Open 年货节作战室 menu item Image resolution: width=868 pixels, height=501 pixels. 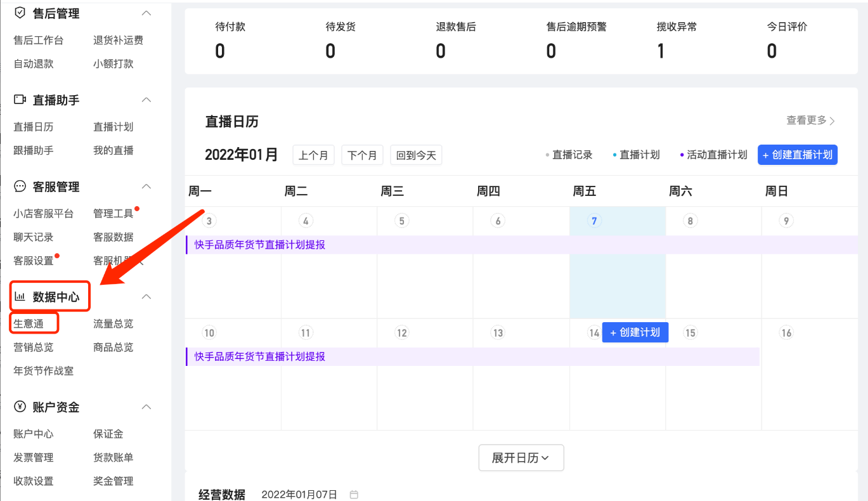[44, 370]
